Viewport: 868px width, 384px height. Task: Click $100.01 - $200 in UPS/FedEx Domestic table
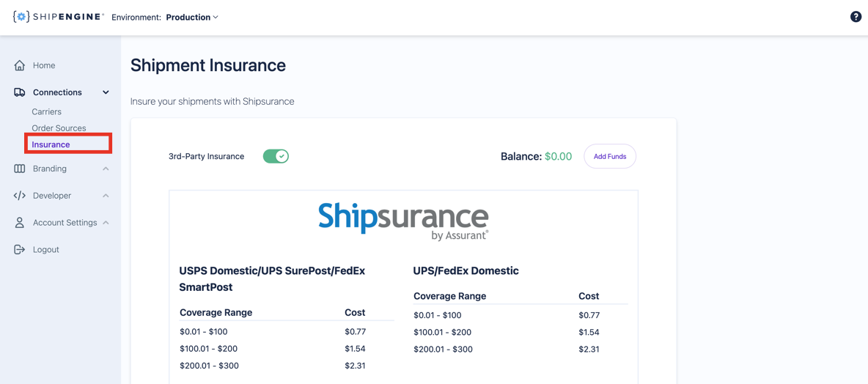[441, 333]
